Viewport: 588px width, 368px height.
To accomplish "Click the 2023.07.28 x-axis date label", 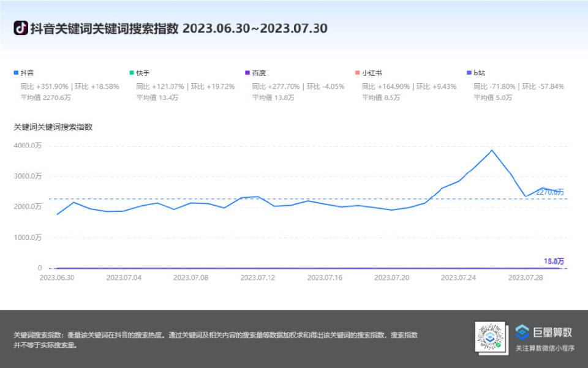I will (526, 278).
